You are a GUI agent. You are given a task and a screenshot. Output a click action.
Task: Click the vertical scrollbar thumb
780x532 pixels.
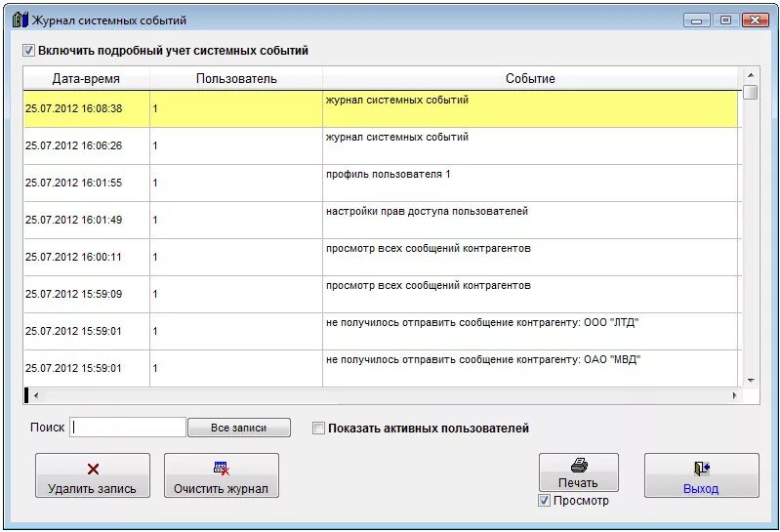tap(751, 93)
